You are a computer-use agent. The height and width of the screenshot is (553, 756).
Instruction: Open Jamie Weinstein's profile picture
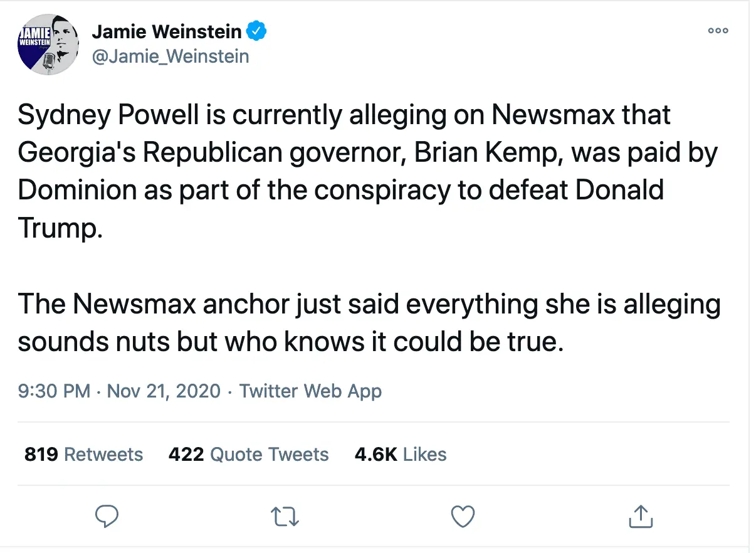point(47,45)
